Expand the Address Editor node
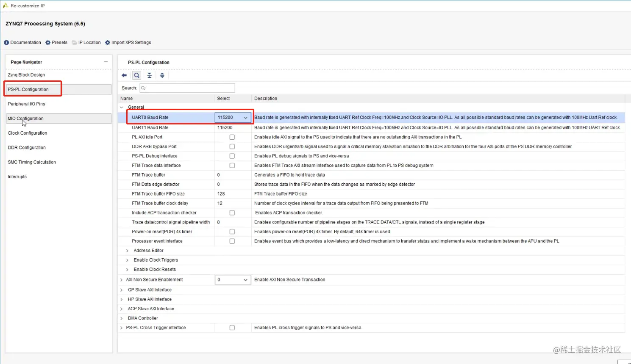 point(127,251)
